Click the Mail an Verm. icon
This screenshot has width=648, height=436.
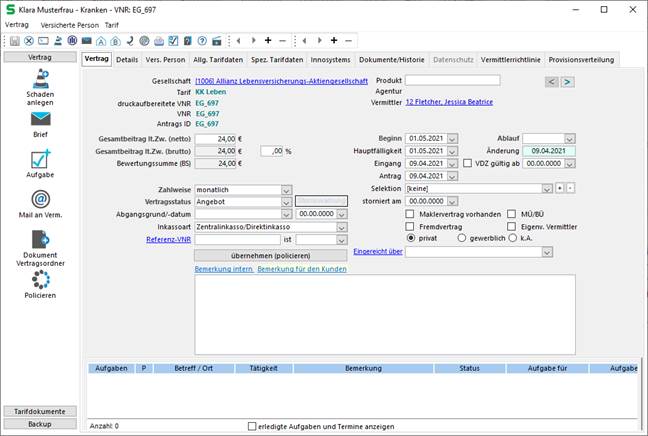[40, 199]
